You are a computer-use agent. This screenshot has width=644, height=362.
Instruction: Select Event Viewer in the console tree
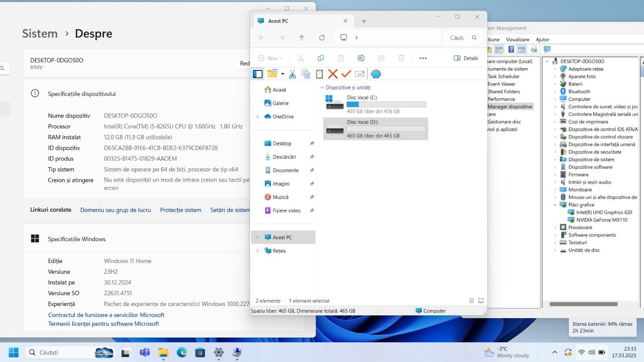501,84
